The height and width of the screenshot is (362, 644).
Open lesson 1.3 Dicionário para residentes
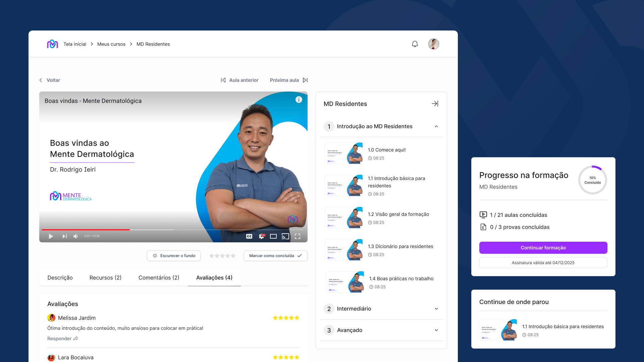tap(381, 250)
